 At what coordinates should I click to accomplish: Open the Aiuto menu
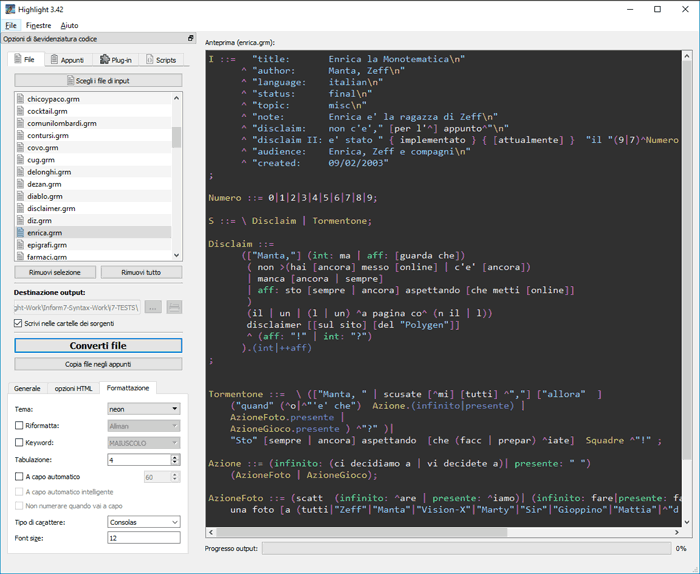[69, 25]
